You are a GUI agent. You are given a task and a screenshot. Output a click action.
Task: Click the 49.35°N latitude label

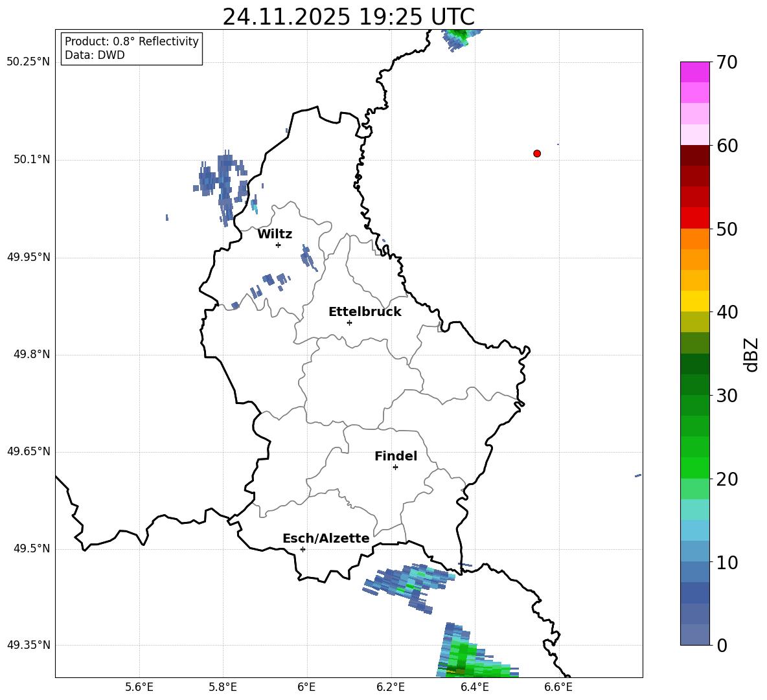point(28,645)
